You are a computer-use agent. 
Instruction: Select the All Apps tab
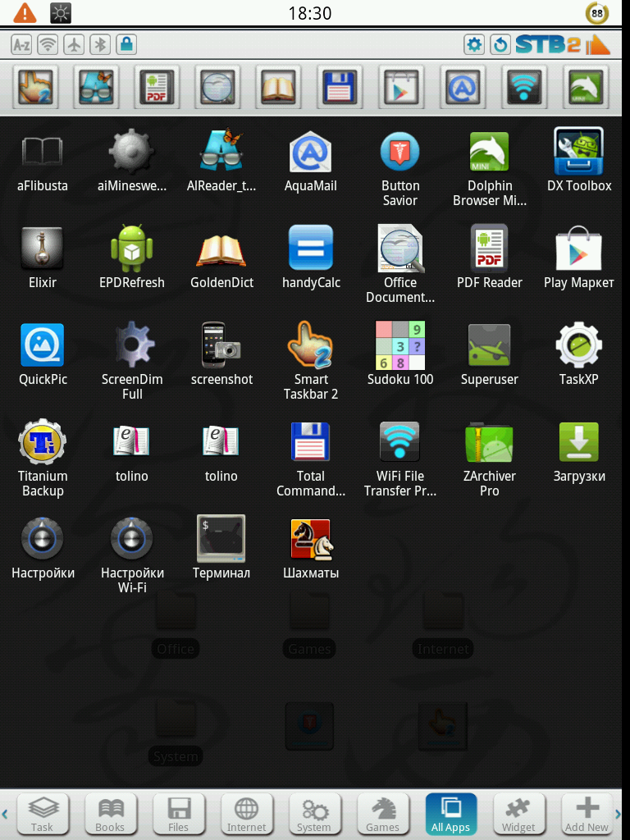(450, 815)
